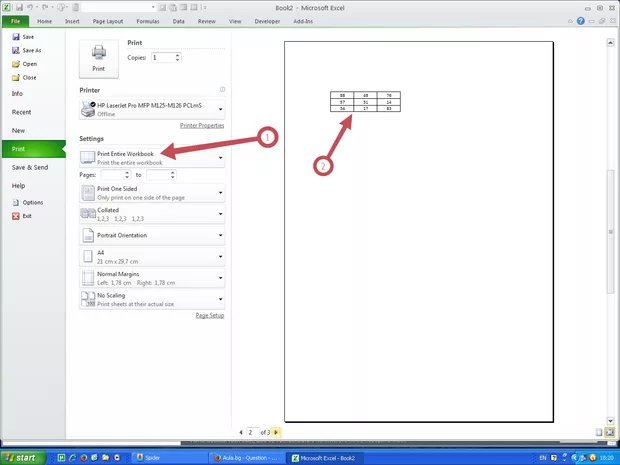Image resolution: width=620 pixels, height=465 pixels.
Task: Select the Print backstage tab
Action: click(33, 149)
